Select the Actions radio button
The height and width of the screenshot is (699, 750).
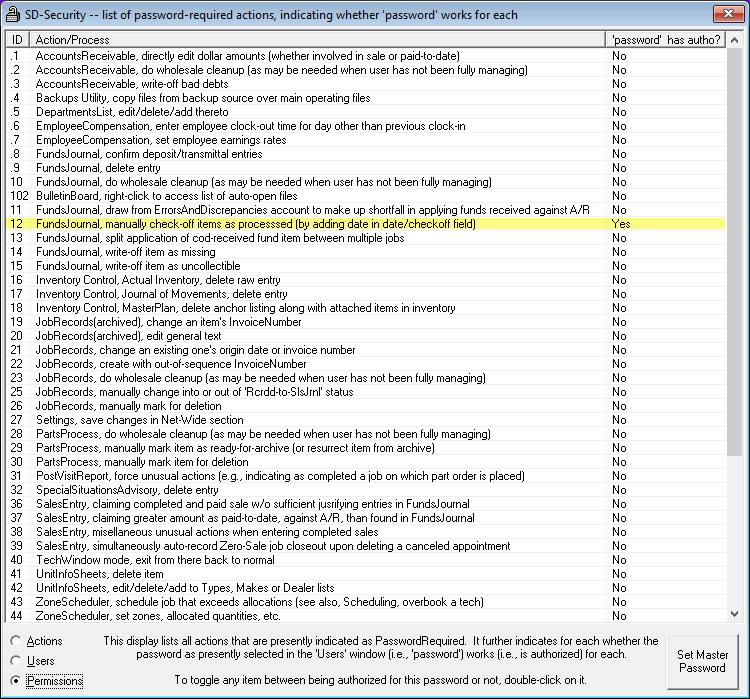tap(15, 641)
